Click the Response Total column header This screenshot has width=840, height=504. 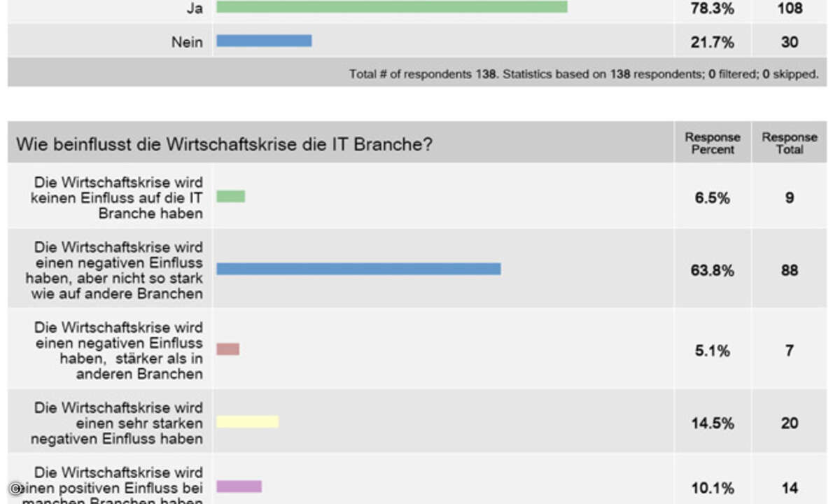pos(790,143)
